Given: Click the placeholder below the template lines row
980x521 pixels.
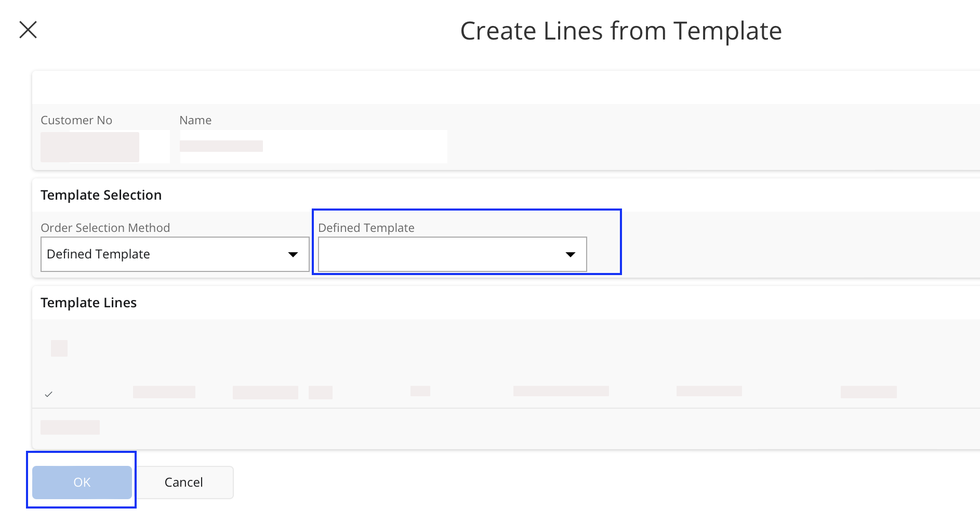Looking at the screenshot, I should [70, 427].
